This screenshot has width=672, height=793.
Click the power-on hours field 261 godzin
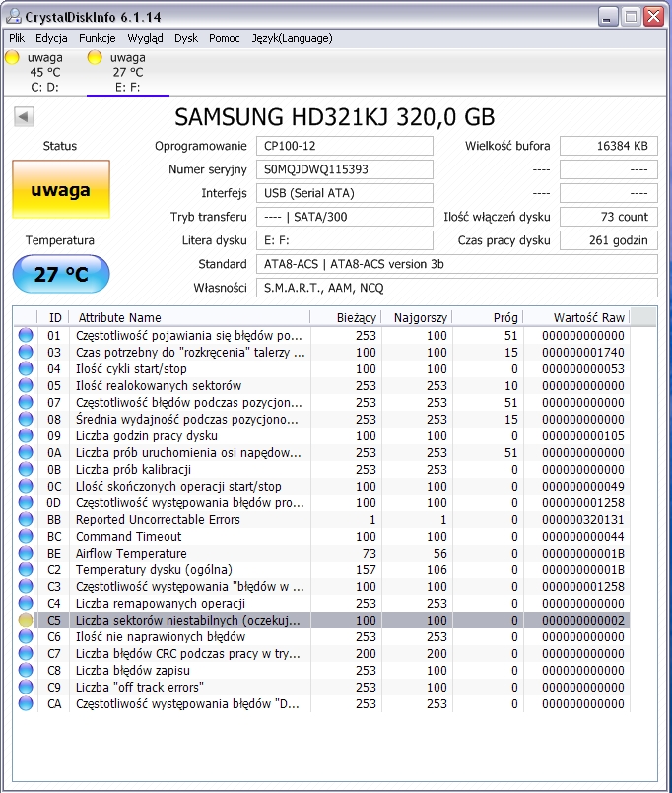pos(609,240)
